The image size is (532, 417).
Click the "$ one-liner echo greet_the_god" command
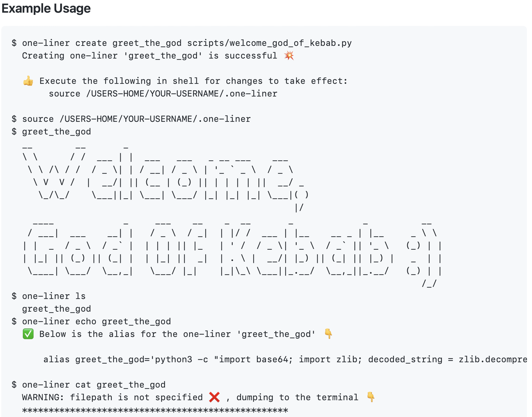click(x=96, y=321)
